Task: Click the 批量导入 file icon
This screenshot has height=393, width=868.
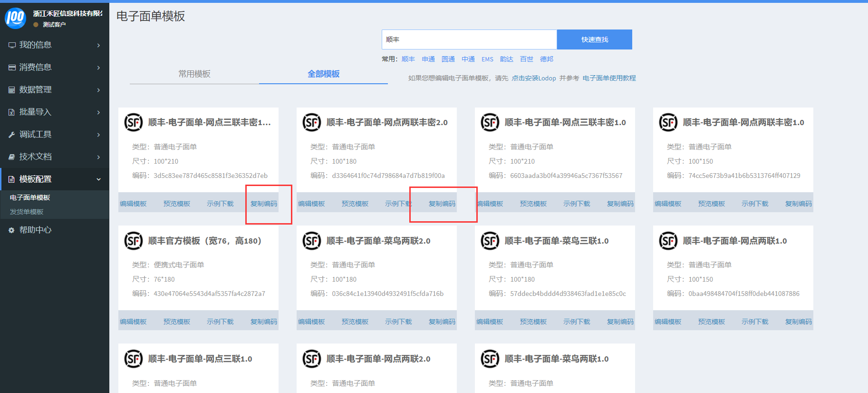Action: click(x=12, y=112)
